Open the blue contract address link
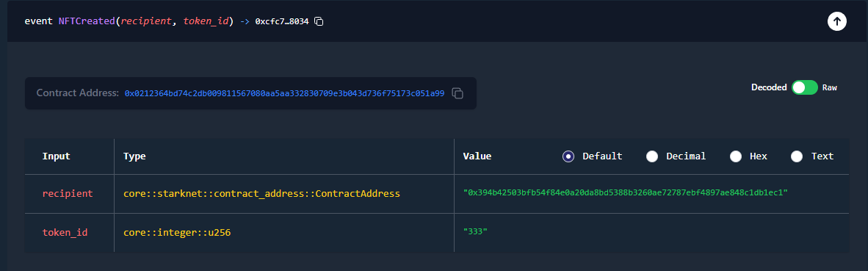This screenshot has height=271, width=868. click(x=284, y=93)
